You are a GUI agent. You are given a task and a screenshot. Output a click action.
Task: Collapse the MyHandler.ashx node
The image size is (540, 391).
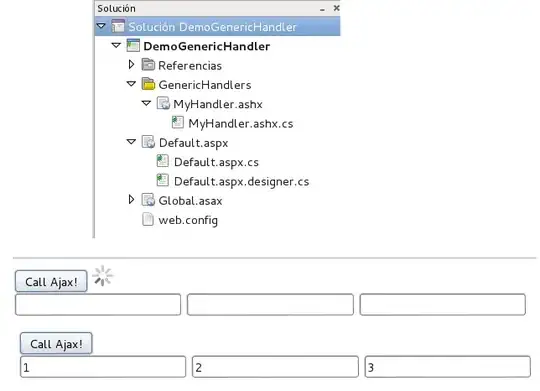(146, 103)
